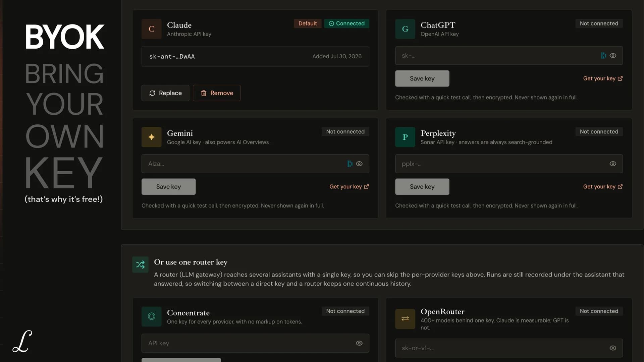Click the Connected status badge on Claude

[346, 23]
